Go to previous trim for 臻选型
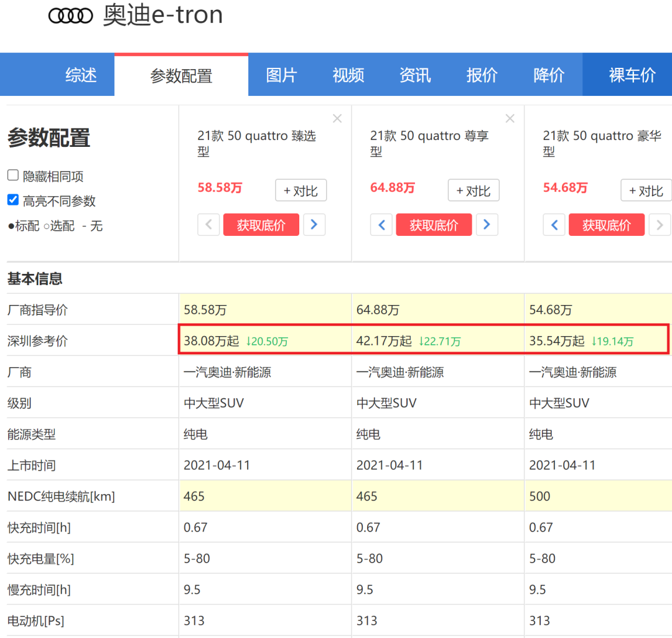Viewport: 672px width, 638px height. coord(208,225)
